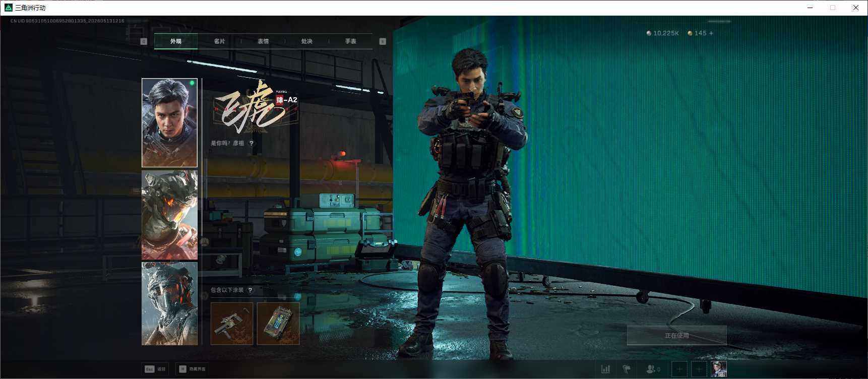Click the second empty squad slot plus
868x379 pixels.
pos(699,369)
